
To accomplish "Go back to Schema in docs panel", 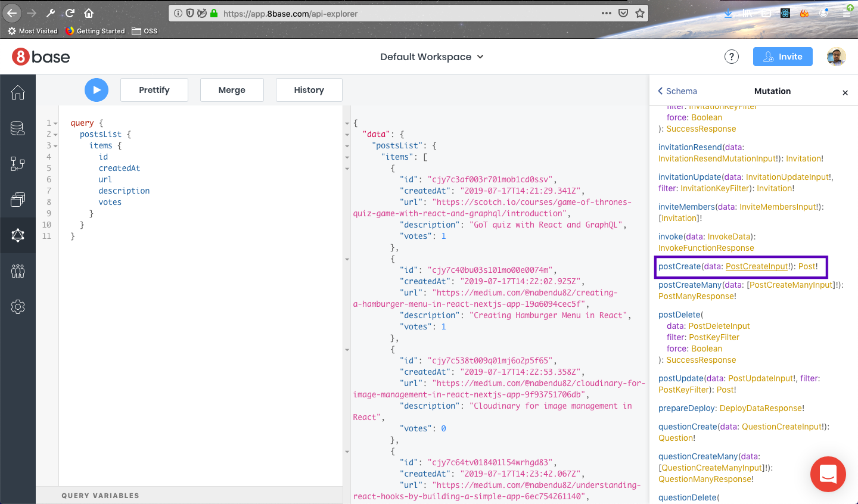I will [x=677, y=91].
